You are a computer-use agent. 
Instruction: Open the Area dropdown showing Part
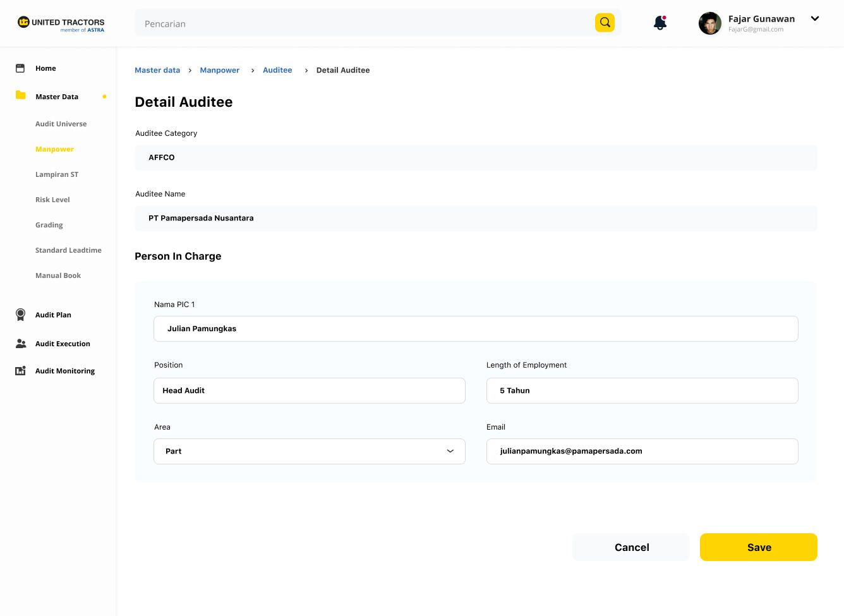point(310,451)
